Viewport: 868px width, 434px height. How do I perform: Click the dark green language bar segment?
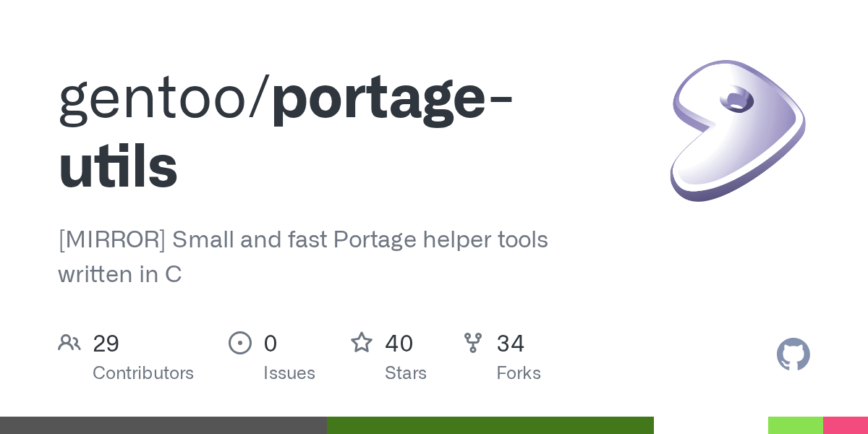click(x=490, y=425)
